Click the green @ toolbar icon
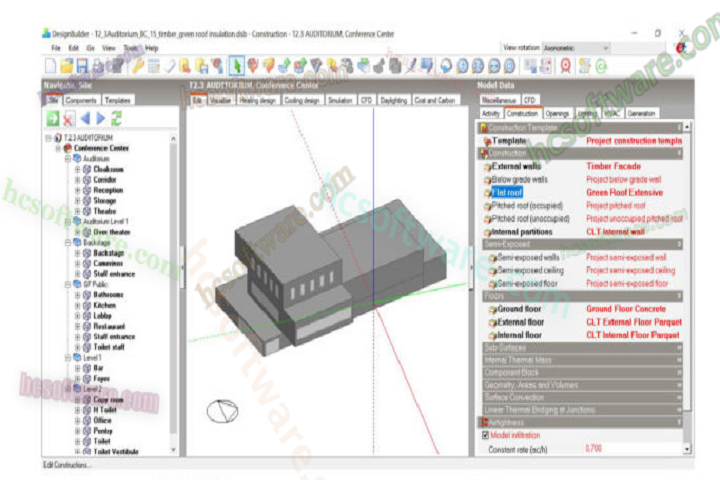This screenshot has width=720, height=480. [601, 66]
